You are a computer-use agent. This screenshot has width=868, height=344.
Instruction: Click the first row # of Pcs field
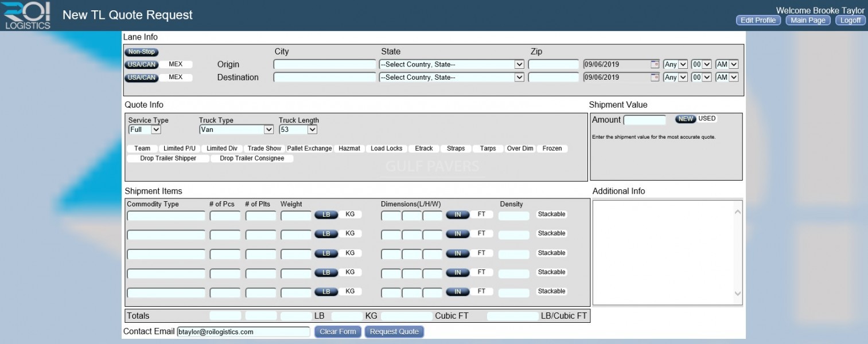pyautogui.click(x=225, y=216)
